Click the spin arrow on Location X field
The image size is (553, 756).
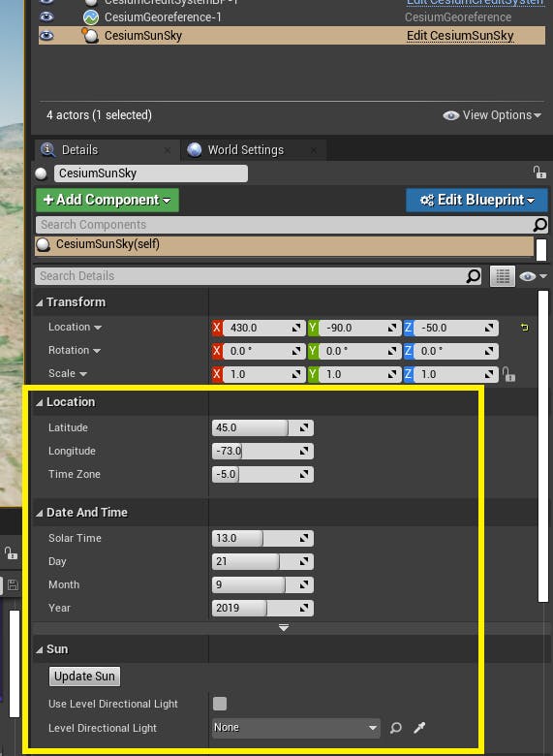coord(296,328)
